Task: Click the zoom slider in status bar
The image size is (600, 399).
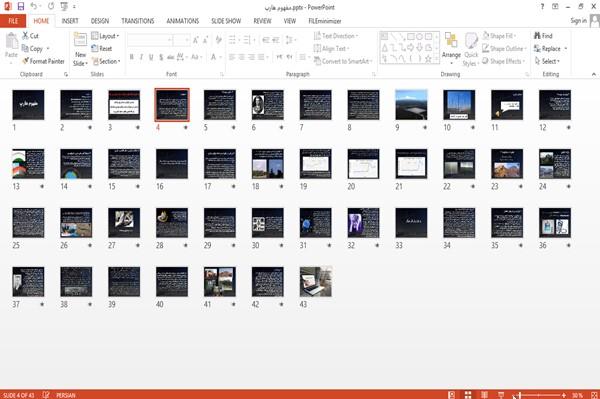Action: (540, 395)
